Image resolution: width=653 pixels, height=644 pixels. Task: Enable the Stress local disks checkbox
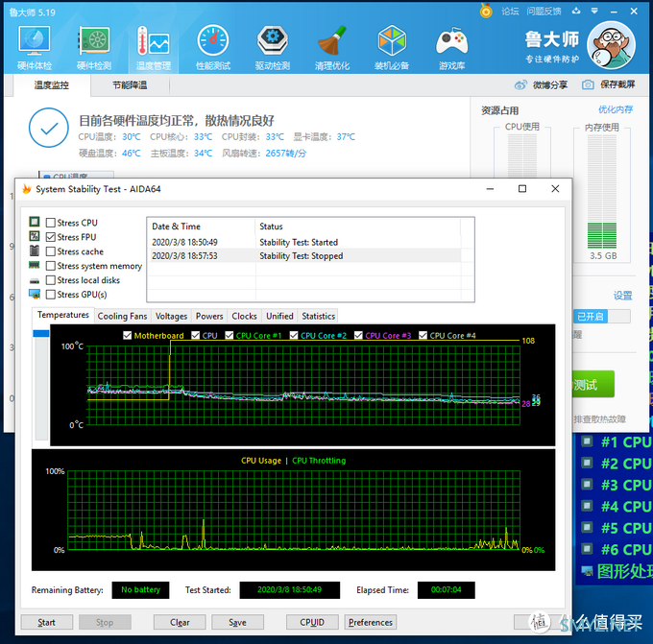coord(51,280)
